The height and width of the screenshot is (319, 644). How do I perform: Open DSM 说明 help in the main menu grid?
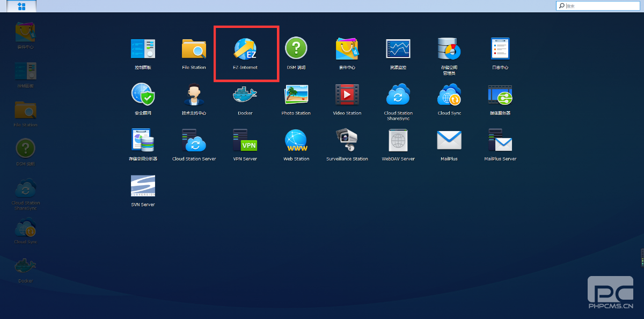(x=296, y=49)
